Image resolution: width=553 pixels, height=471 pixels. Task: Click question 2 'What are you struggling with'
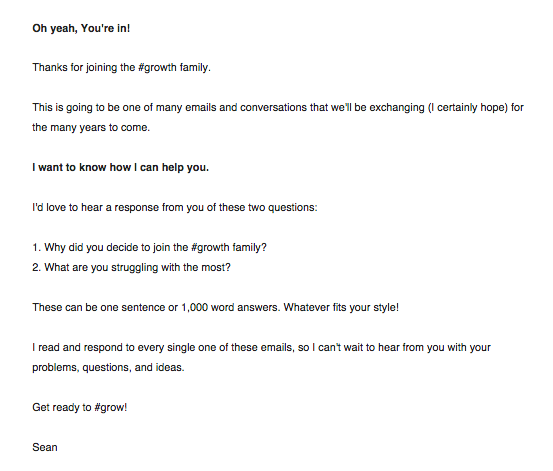(131, 267)
